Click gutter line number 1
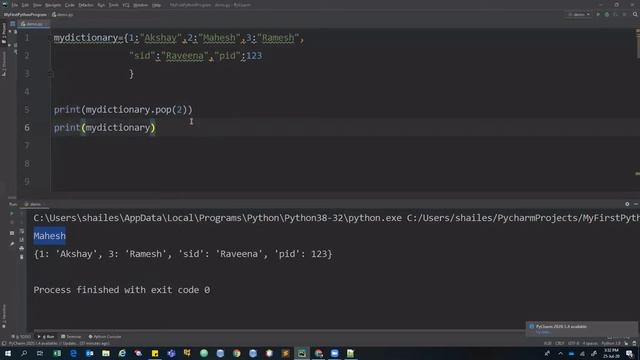This screenshot has height=360, width=640. [x=27, y=38]
